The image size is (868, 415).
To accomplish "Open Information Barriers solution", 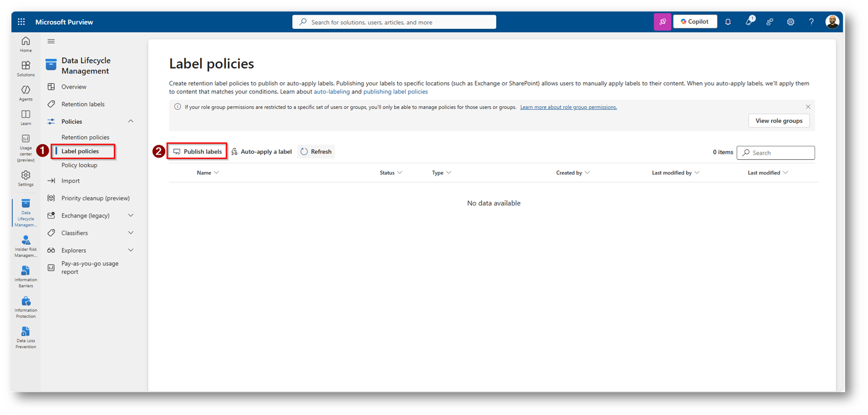I will pos(26,277).
